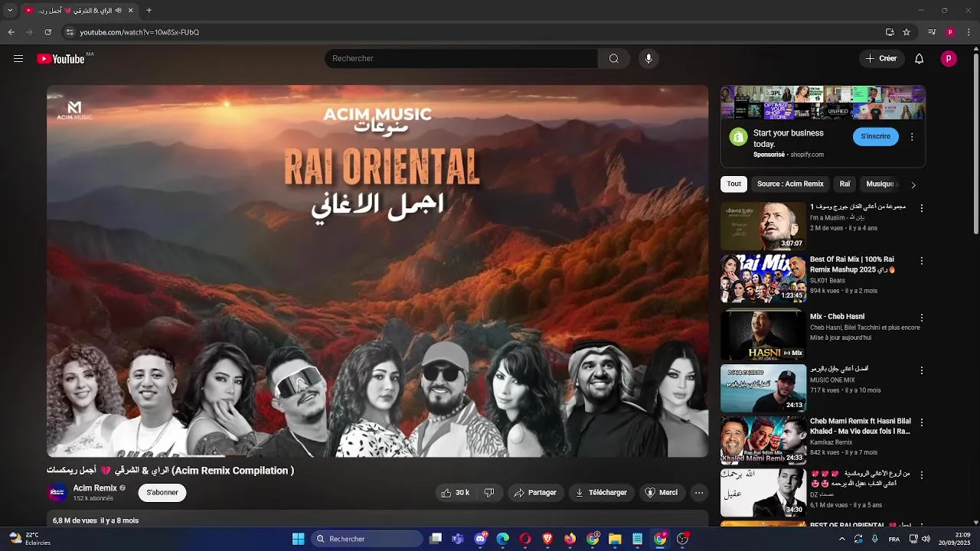
Task: Reload the page
Action: [x=47, y=32]
